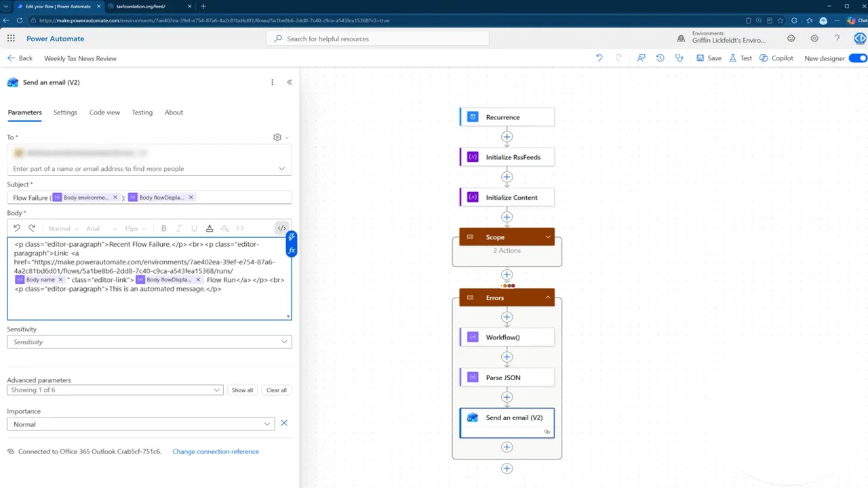This screenshot has height=488, width=868.
Task: Click Change connection reference link
Action: (216, 451)
